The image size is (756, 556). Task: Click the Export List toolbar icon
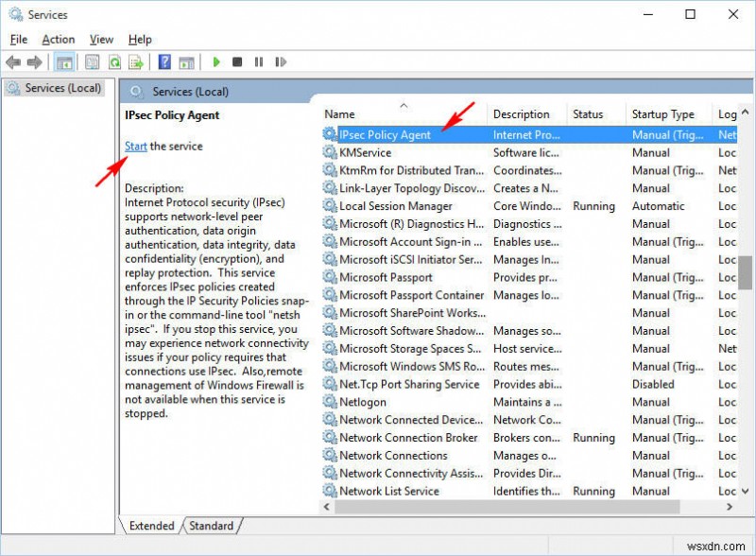click(137, 62)
